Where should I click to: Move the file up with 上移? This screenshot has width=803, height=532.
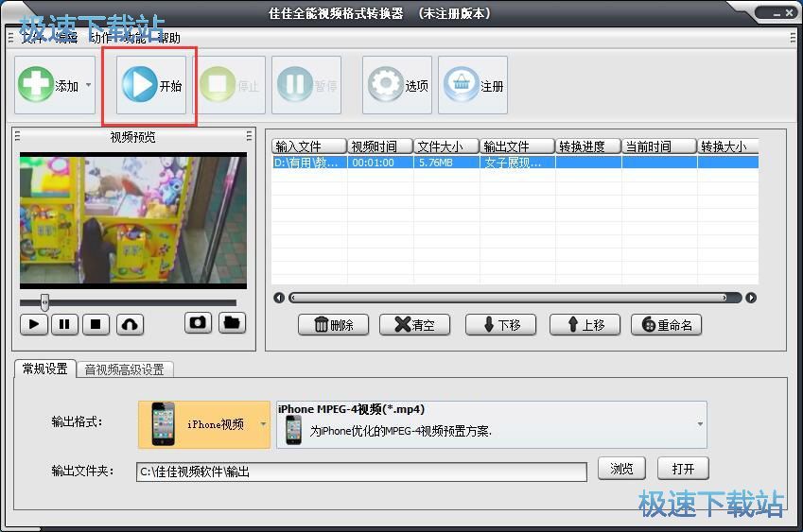click(585, 325)
